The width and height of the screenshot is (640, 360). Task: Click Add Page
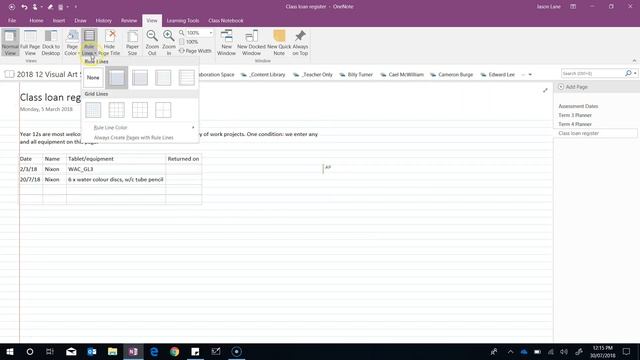[x=573, y=87]
